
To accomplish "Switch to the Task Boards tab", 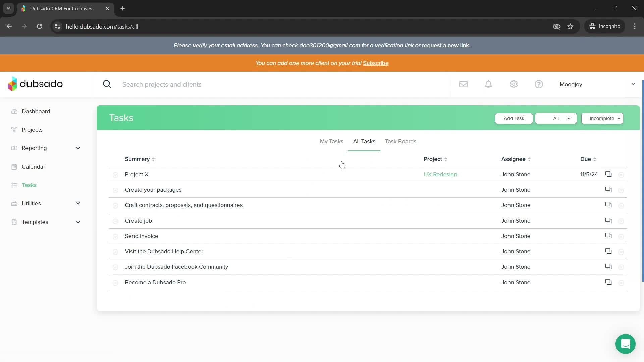I will (400, 141).
